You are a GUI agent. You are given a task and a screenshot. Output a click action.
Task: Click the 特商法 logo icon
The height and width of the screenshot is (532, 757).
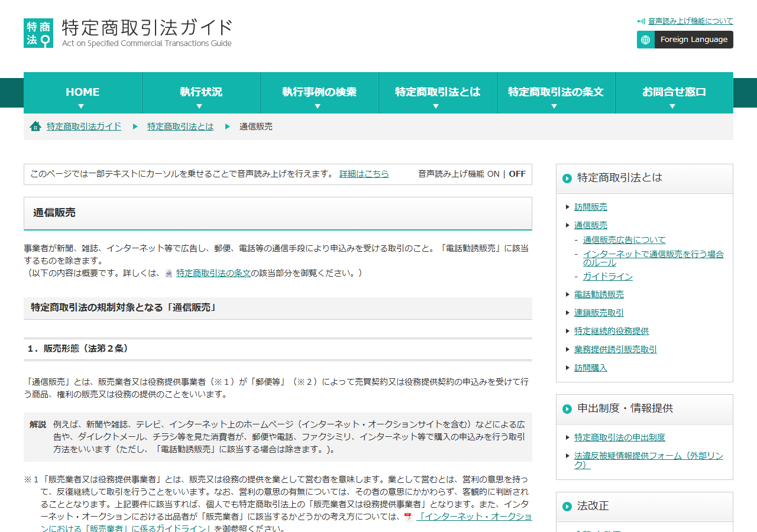point(38,33)
